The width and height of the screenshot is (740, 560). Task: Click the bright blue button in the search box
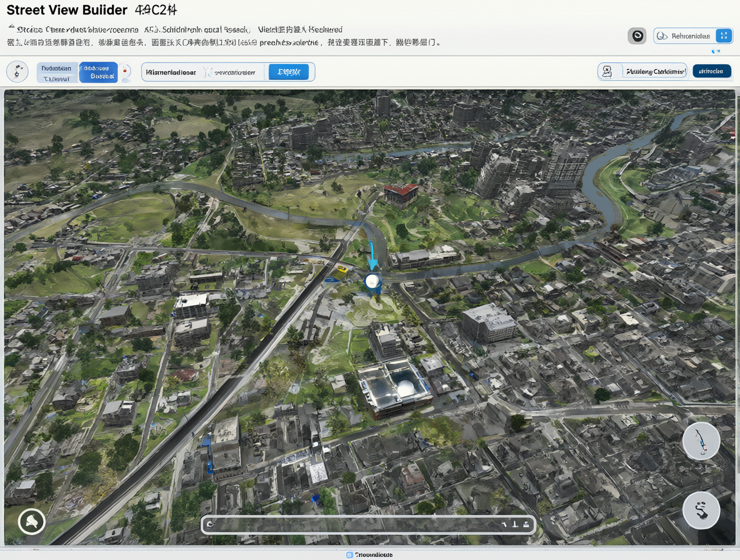(x=288, y=72)
